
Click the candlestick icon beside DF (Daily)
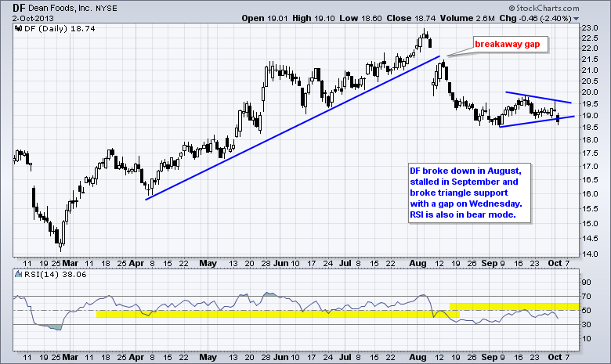pos(18,28)
